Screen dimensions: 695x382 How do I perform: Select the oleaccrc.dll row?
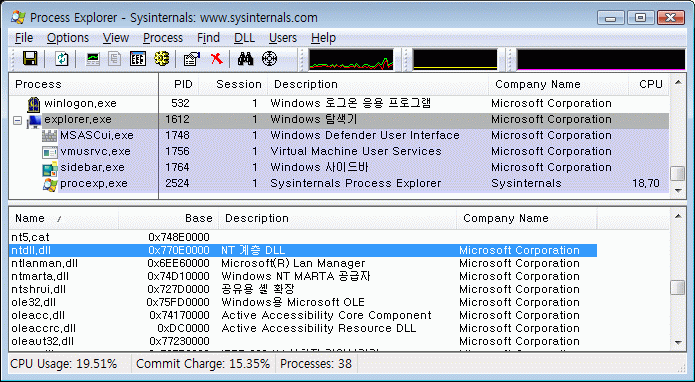pyautogui.click(x=303, y=329)
